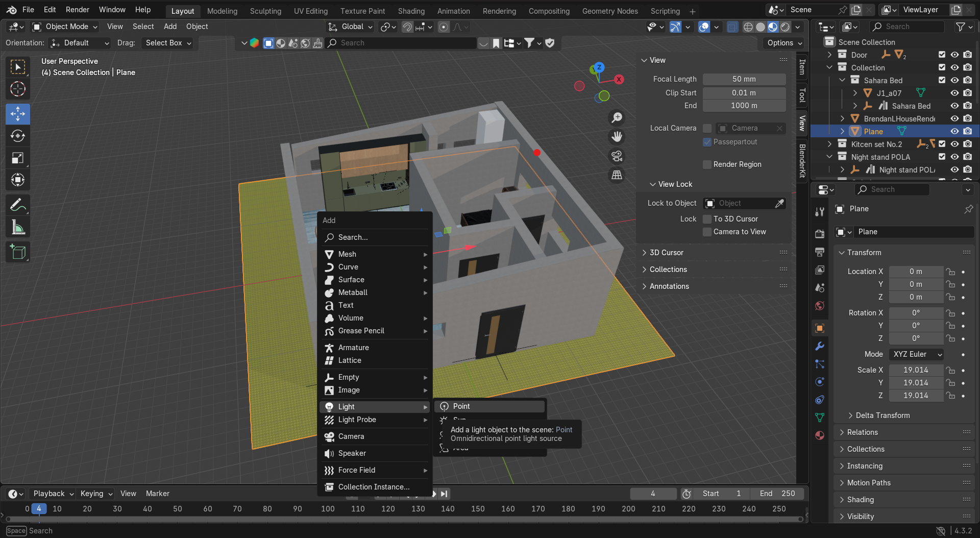
Task: Click the viewport zoom magnifier icon
Action: [617, 118]
